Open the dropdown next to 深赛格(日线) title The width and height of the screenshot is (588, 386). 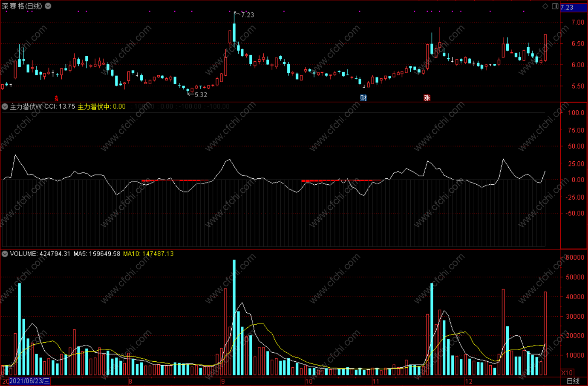click(x=48, y=6)
